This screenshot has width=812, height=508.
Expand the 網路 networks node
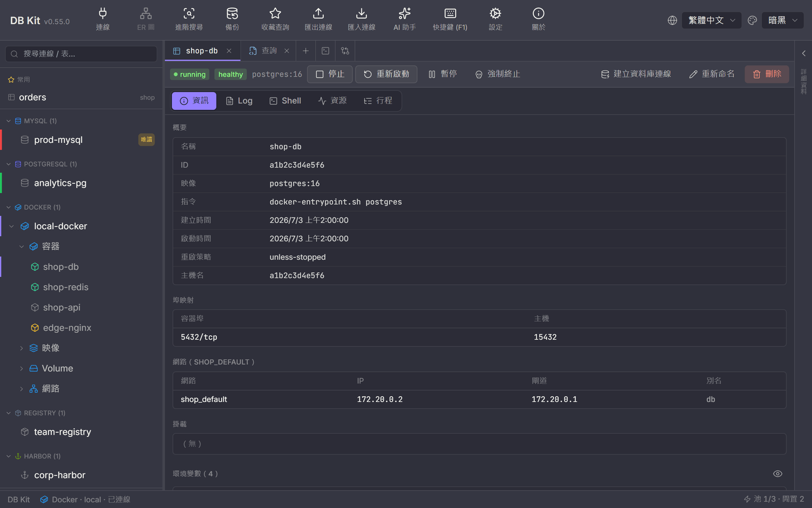(21, 389)
